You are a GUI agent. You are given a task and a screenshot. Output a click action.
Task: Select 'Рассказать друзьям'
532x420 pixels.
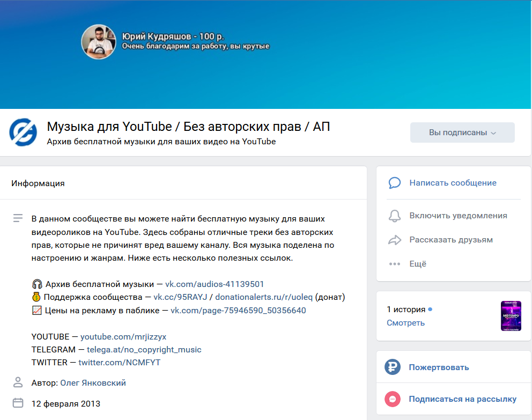coord(451,240)
